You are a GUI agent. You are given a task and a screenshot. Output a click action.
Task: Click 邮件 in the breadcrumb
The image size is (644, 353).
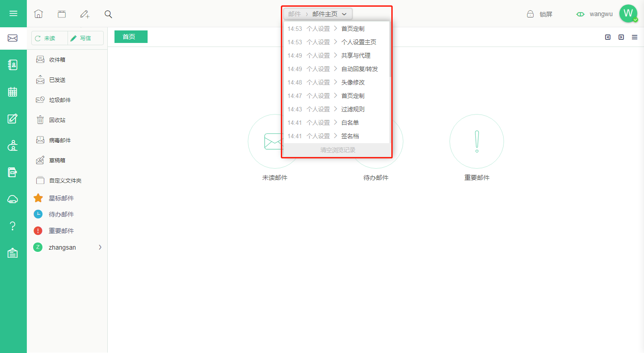295,14
